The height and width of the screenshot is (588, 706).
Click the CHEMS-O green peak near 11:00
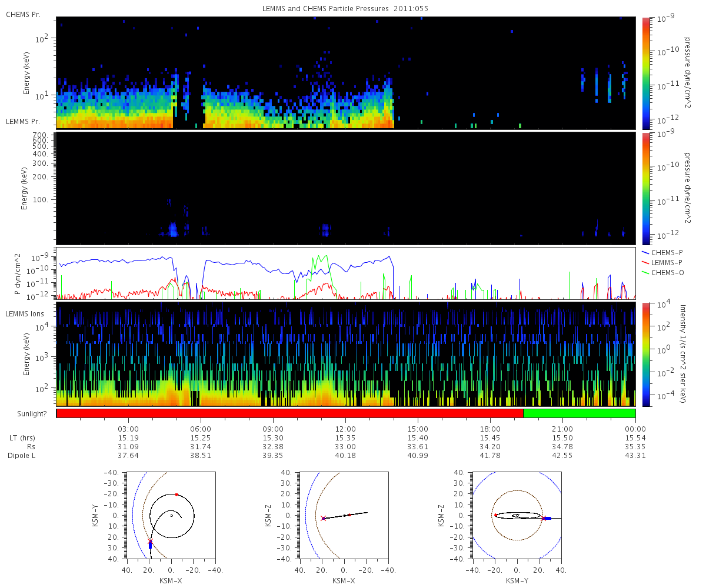(319, 258)
